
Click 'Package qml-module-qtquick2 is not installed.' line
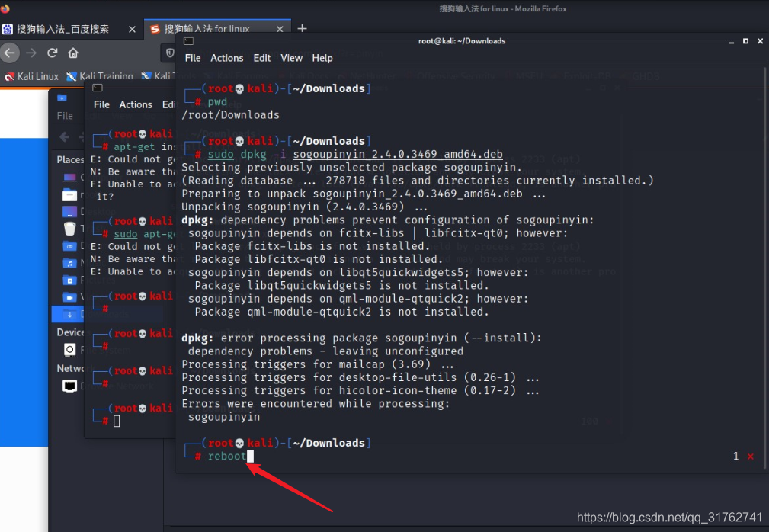click(x=341, y=312)
